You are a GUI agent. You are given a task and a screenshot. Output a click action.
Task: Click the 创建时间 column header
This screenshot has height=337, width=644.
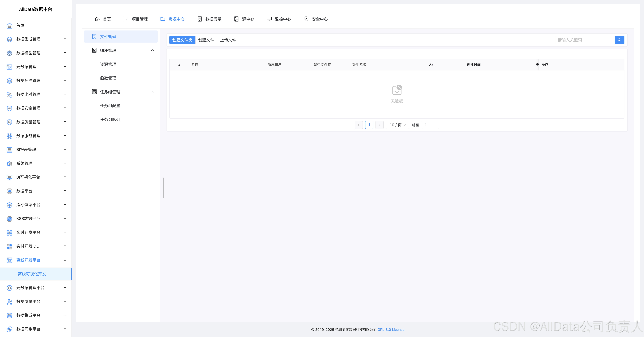point(473,65)
